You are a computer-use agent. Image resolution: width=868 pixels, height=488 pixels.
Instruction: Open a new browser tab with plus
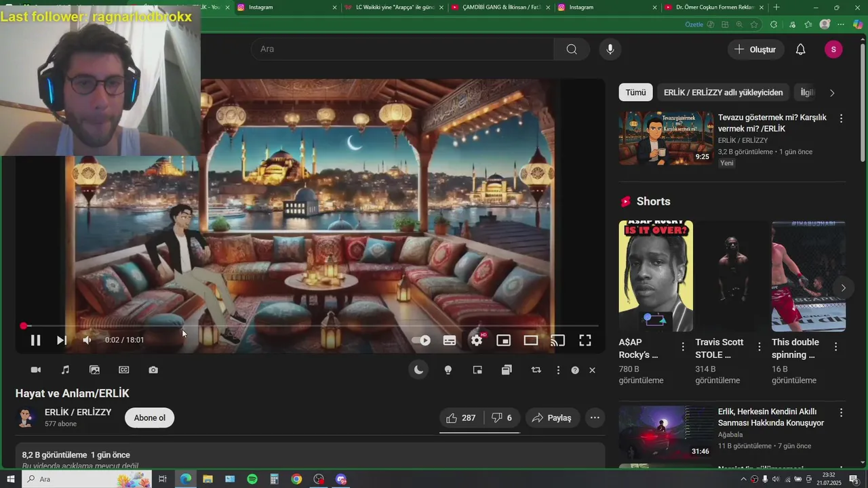(776, 7)
